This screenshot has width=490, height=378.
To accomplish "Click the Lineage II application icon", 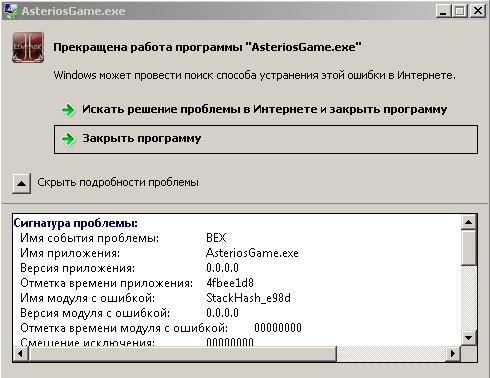I will pyautogui.click(x=28, y=47).
